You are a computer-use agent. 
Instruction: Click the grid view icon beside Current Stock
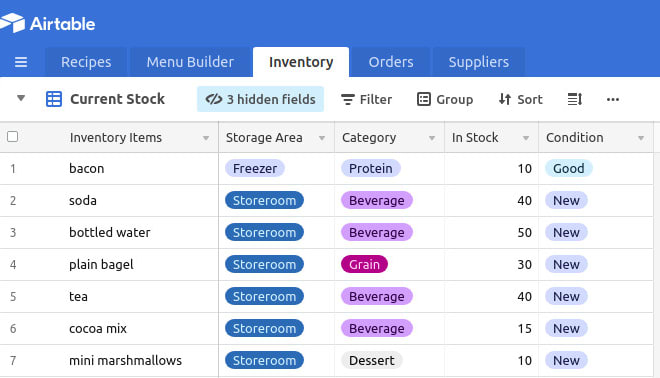pos(54,99)
